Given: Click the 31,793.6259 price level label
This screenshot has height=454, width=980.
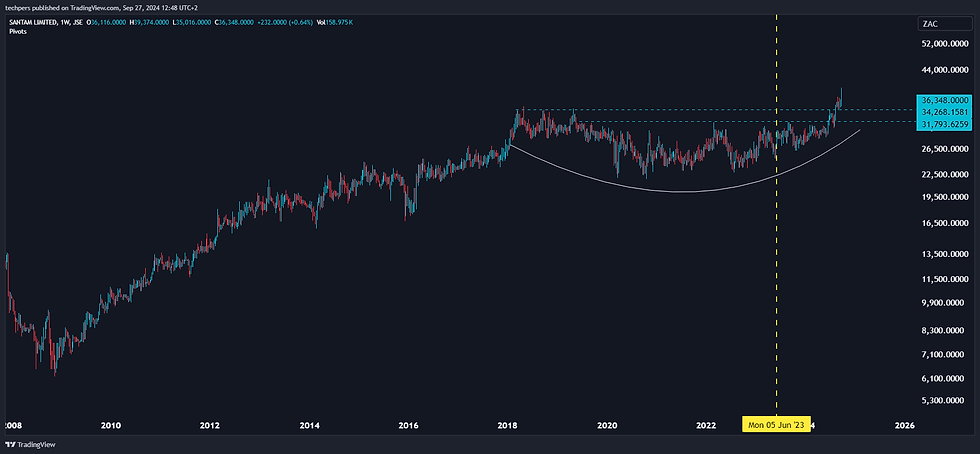Looking at the screenshot, I should (944, 124).
